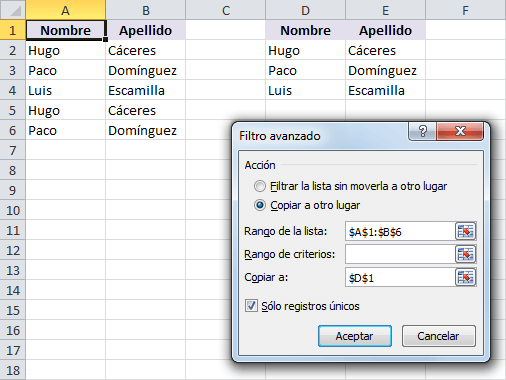Viewport: 506px width, 380px height.
Task: Select column B header
Action: (x=146, y=10)
